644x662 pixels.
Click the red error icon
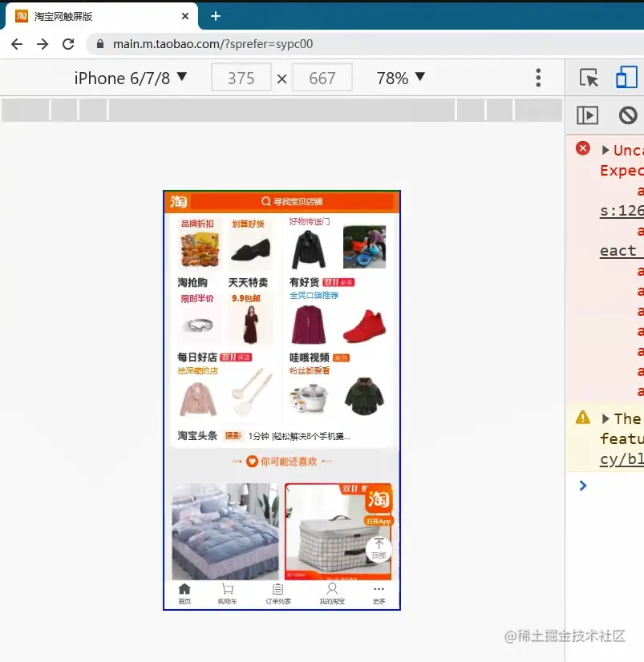coord(583,148)
